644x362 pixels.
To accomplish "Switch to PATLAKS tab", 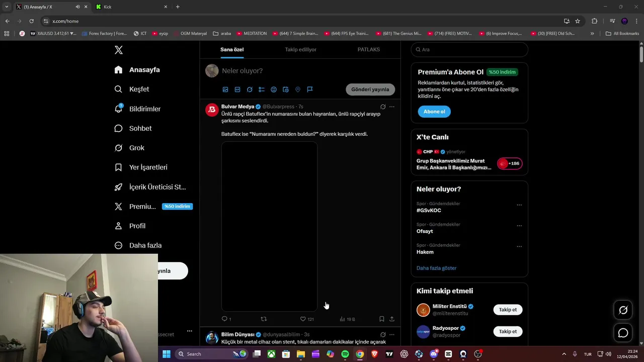I will pyautogui.click(x=369, y=49).
